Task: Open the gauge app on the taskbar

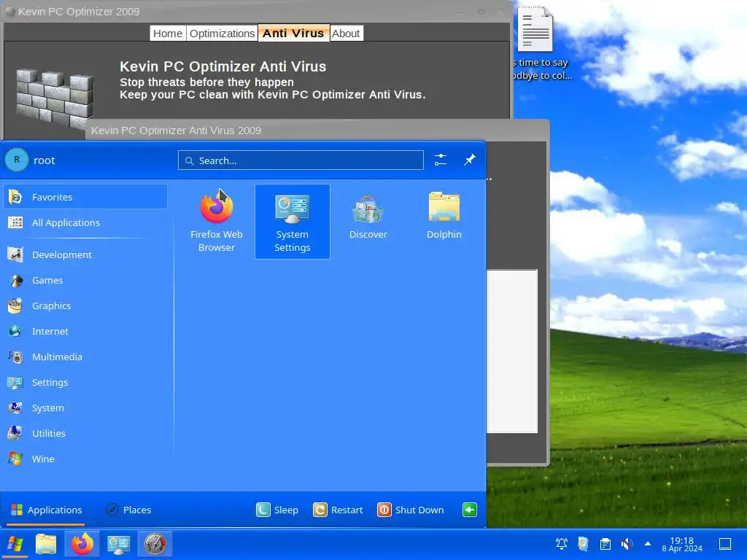Action: click(155, 544)
